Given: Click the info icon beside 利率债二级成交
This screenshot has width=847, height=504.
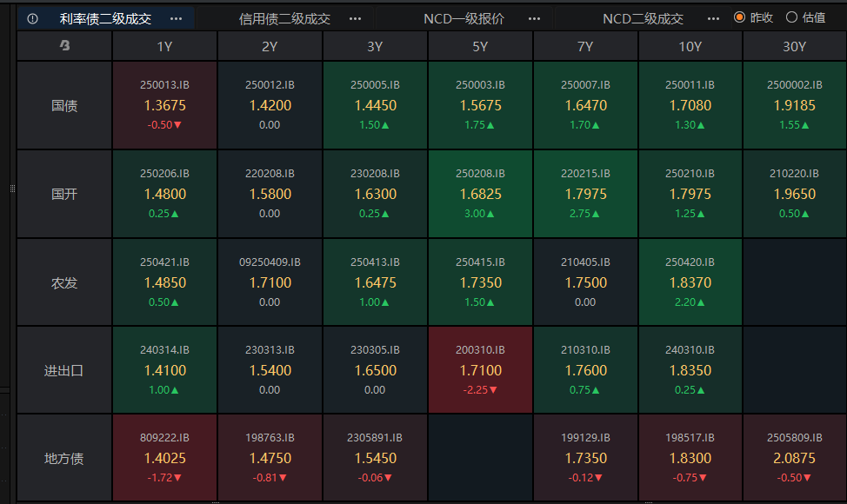Looking at the screenshot, I should pos(32,18).
